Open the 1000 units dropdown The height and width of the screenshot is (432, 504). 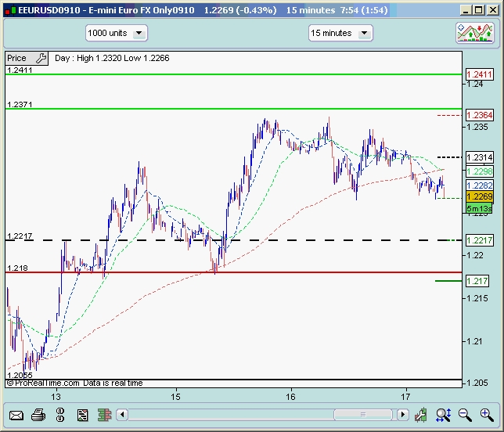tap(116, 34)
